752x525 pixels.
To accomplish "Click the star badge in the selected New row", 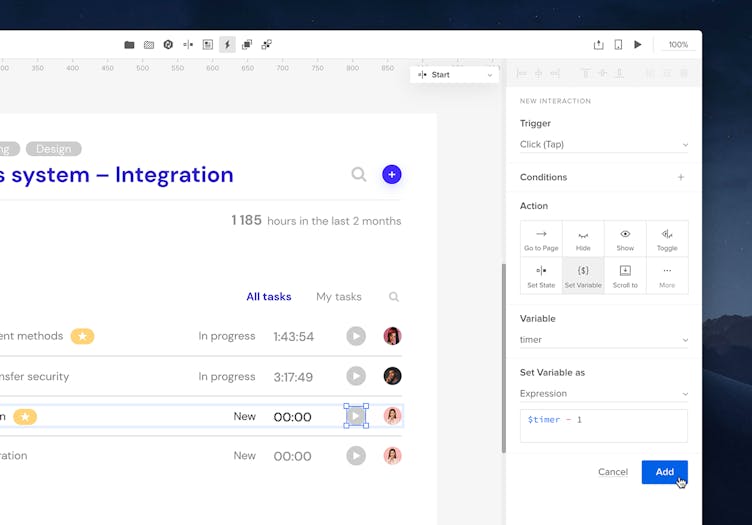I will [x=25, y=417].
